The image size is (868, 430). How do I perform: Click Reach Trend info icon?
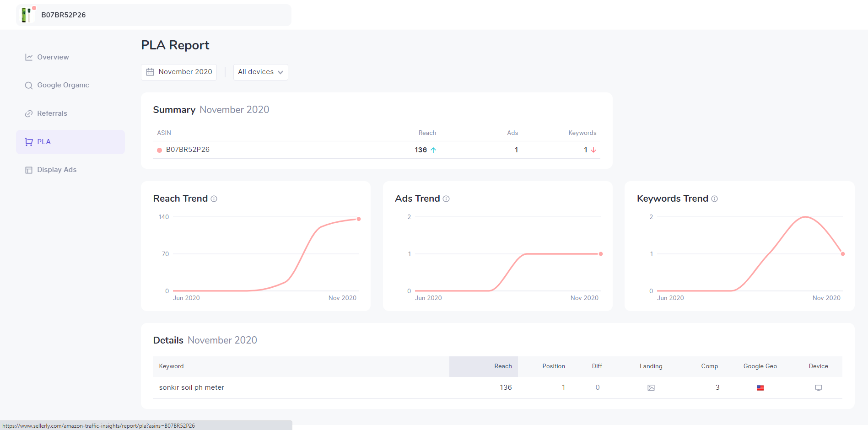click(214, 199)
